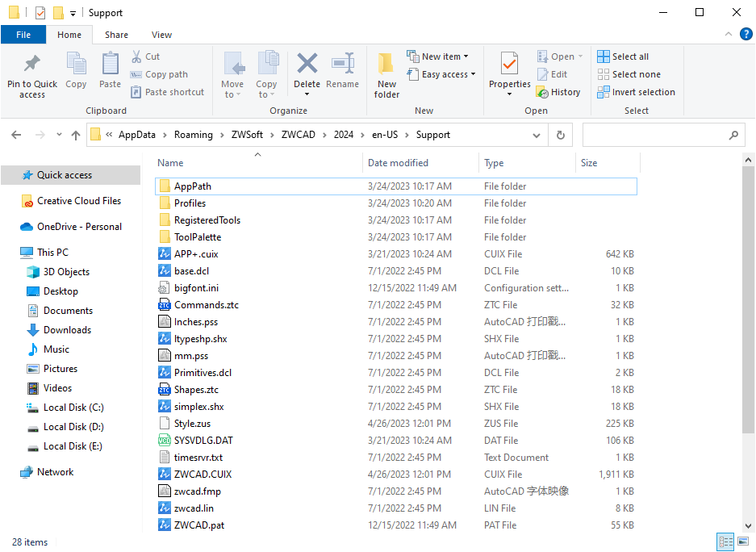Image resolution: width=756 pixels, height=552 pixels.
Task: Click the Edit command in Open group
Action: pyautogui.click(x=553, y=74)
